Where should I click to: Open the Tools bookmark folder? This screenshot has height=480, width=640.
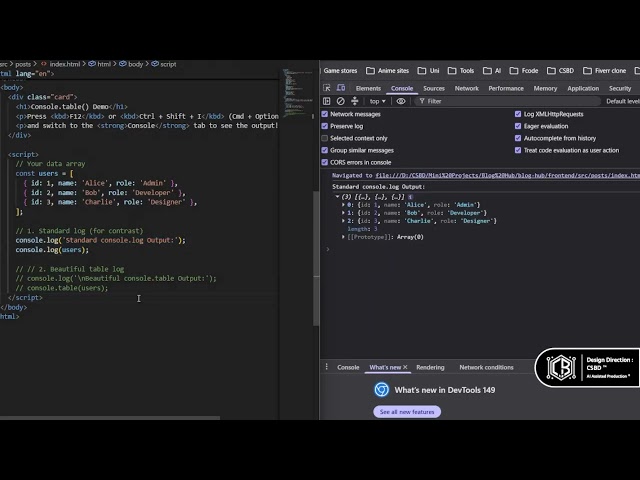click(461, 71)
